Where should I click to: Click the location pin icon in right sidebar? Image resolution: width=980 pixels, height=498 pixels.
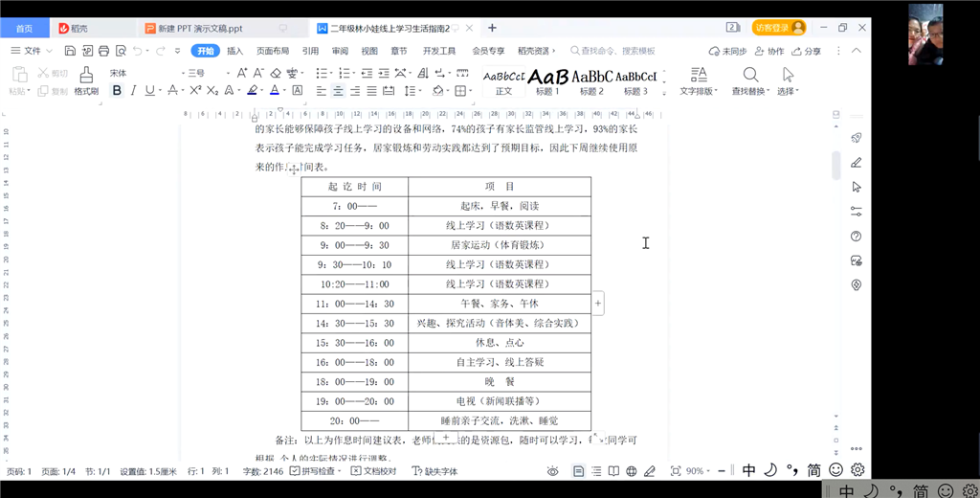pyautogui.click(x=857, y=284)
